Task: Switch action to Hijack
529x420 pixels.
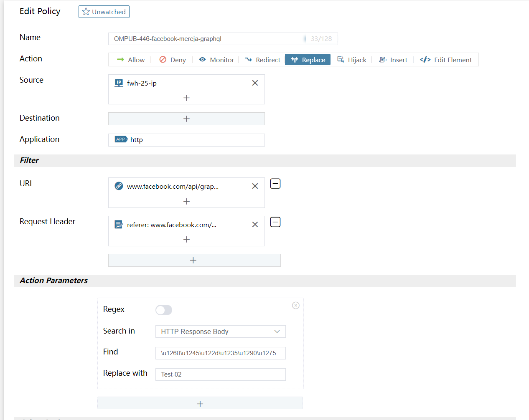Action: [352, 60]
